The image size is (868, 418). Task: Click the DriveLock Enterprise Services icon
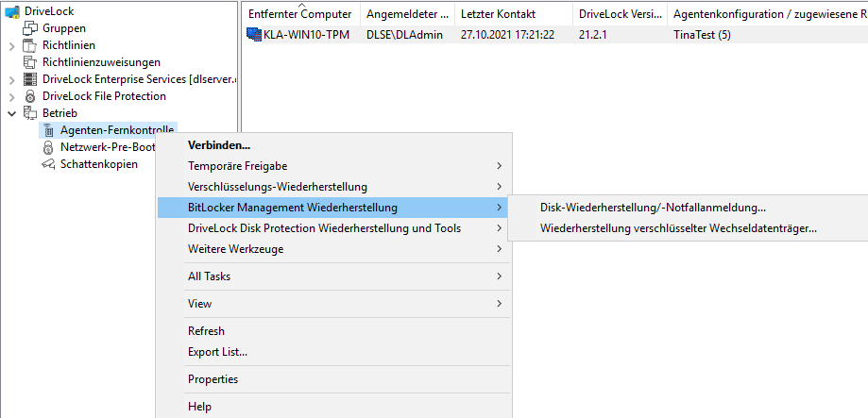pos(31,79)
